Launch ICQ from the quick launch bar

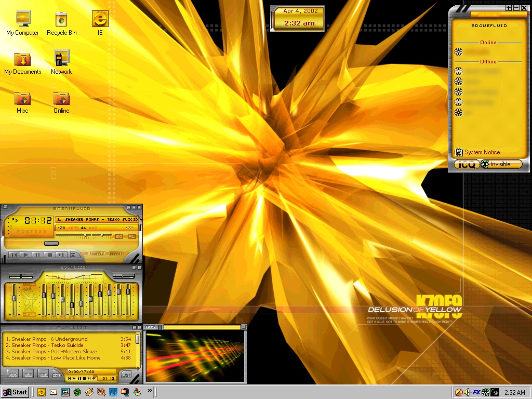pyautogui.click(x=77, y=392)
